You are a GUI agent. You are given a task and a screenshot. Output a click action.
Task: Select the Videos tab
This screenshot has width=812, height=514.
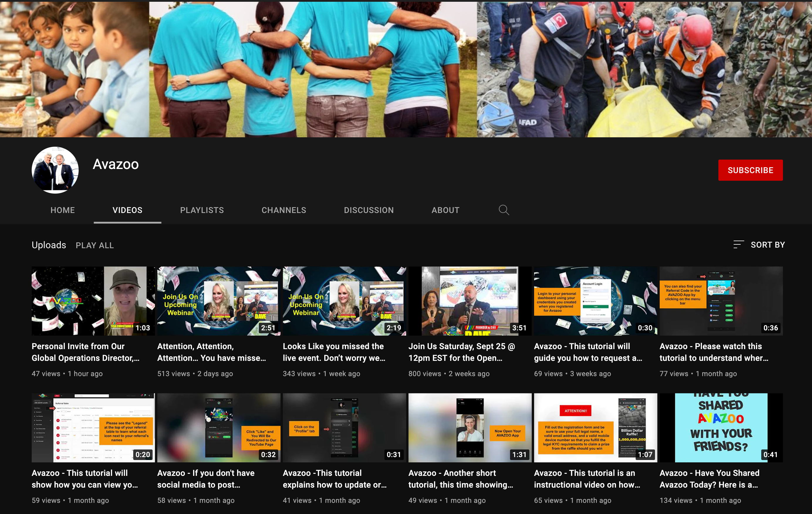(x=127, y=210)
